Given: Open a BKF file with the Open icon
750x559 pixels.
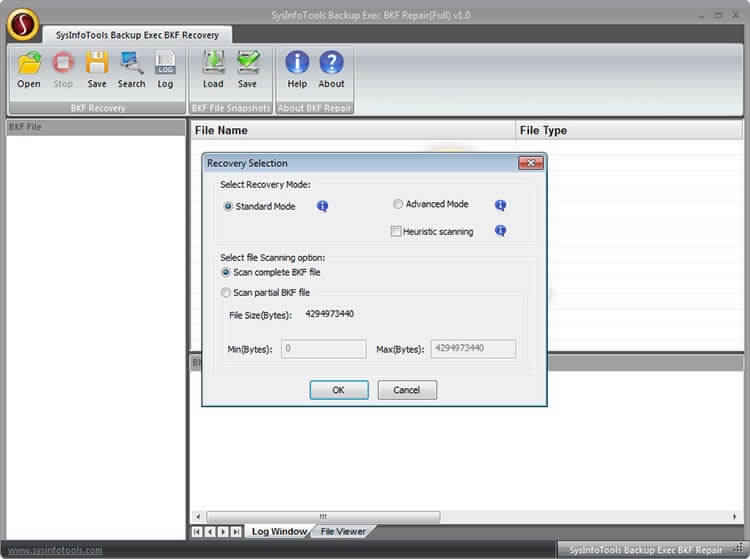Looking at the screenshot, I should pyautogui.click(x=29, y=69).
